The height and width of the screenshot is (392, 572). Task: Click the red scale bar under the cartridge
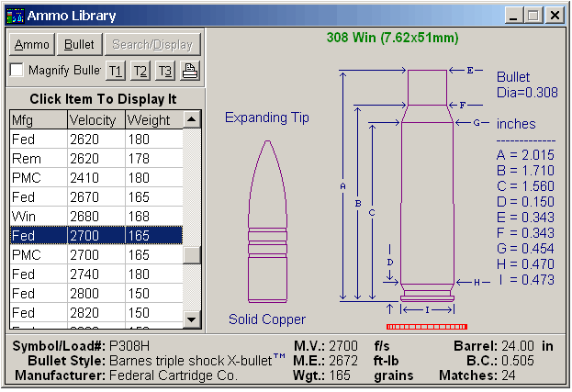[x=427, y=327]
